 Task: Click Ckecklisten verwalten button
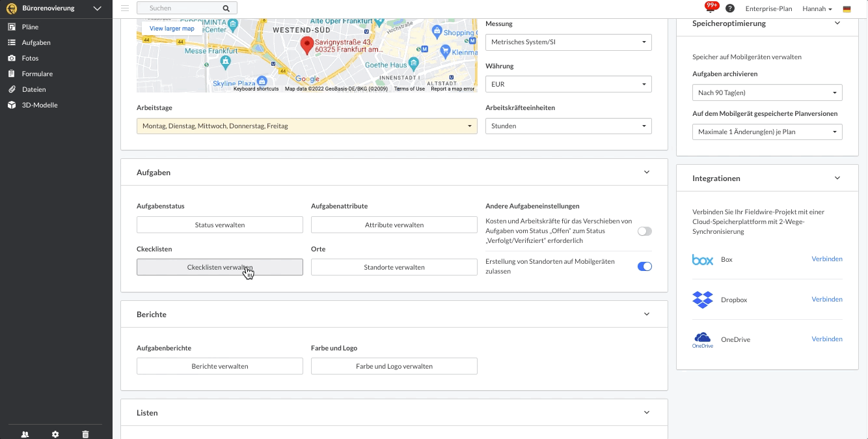[220, 267]
